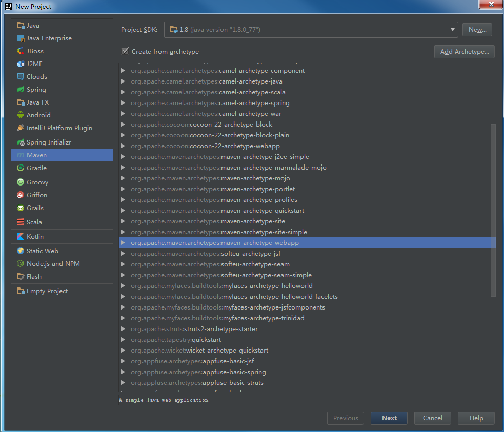Expand cocoon-22-archetype-webapp node
The height and width of the screenshot is (432, 504).
click(x=123, y=146)
